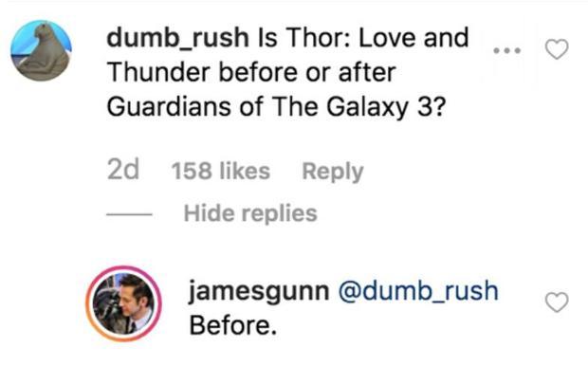588x366 pixels.
Task: View jamesgunn's profile photo
Action: click(123, 304)
